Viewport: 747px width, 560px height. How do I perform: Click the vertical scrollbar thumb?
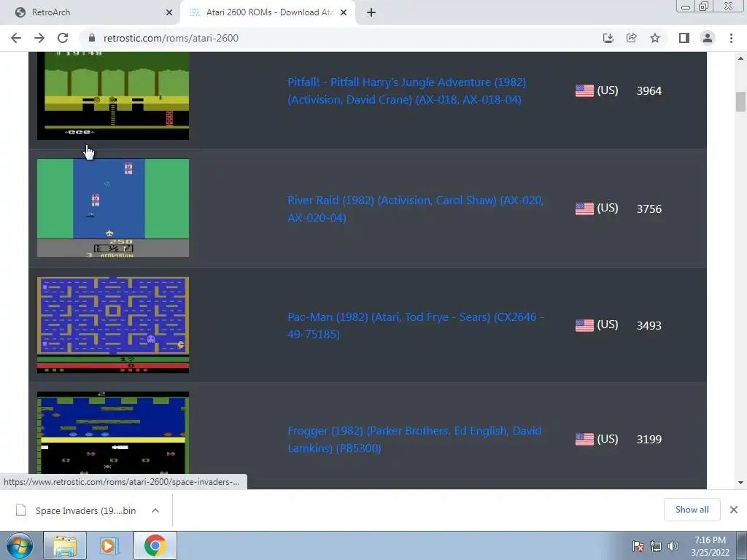[740, 101]
